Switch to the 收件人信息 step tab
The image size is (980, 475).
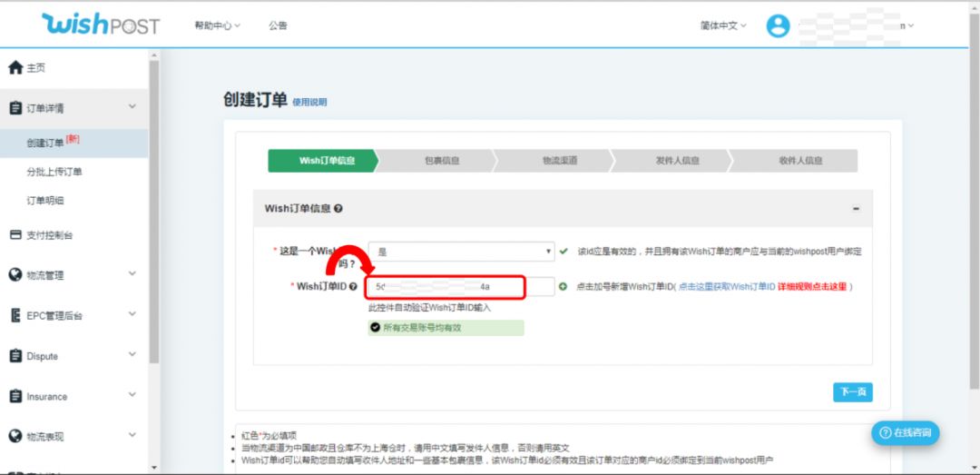point(795,161)
